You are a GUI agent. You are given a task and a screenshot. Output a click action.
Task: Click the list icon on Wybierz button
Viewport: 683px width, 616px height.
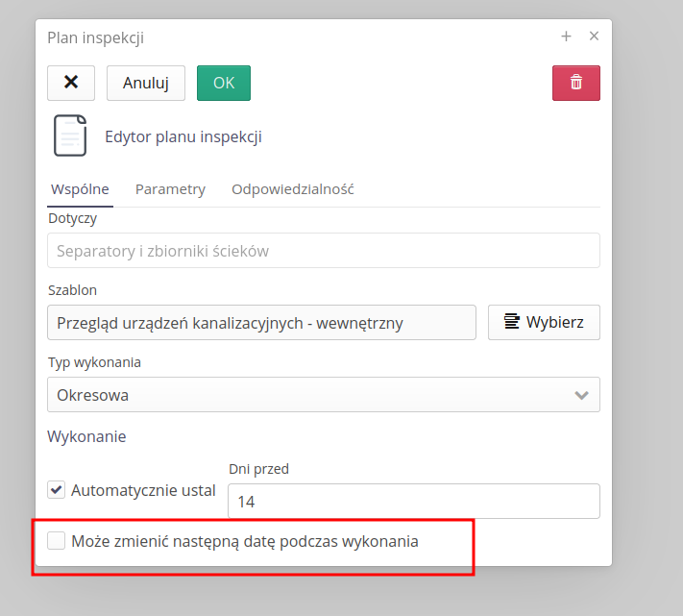point(512,322)
